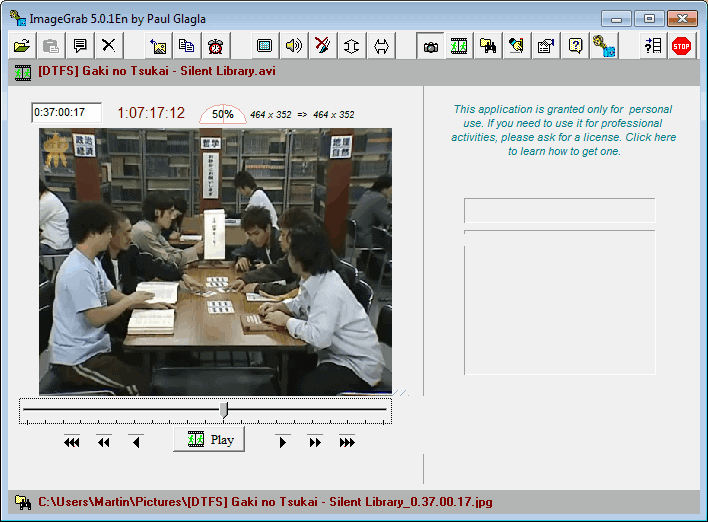Open help with the question mark icon
The width and height of the screenshot is (708, 522).
[x=575, y=46]
